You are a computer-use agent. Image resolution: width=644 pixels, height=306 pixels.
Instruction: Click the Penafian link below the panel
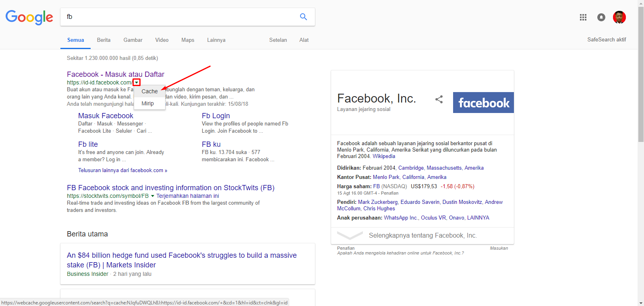[346, 248]
